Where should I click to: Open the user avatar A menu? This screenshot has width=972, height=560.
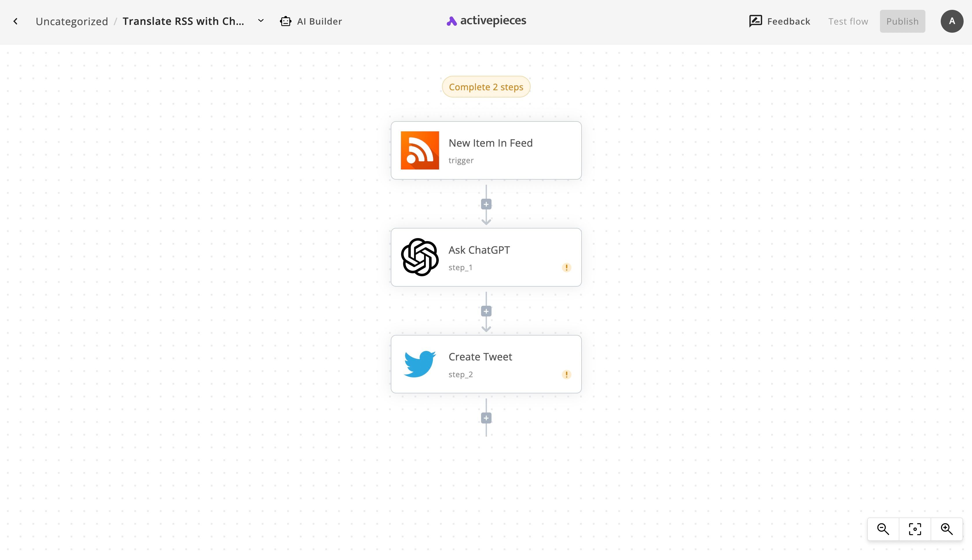point(952,21)
